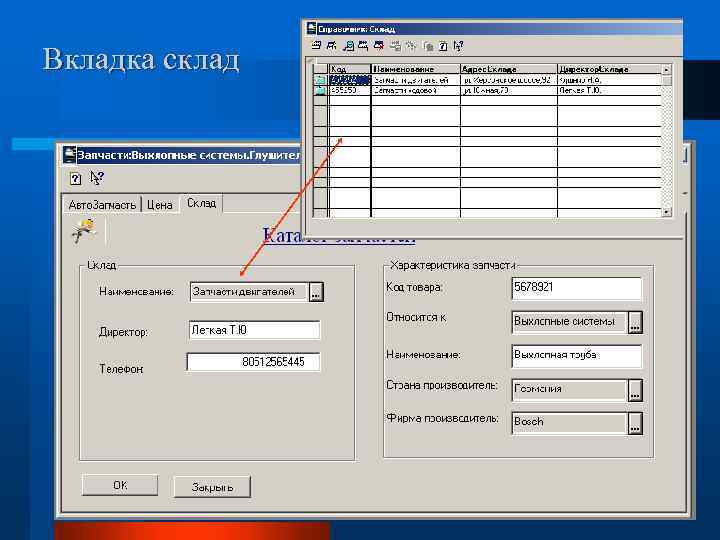This screenshot has height=540, width=720.
Task: Click the first row warehouse name cell
Action: 416,80
